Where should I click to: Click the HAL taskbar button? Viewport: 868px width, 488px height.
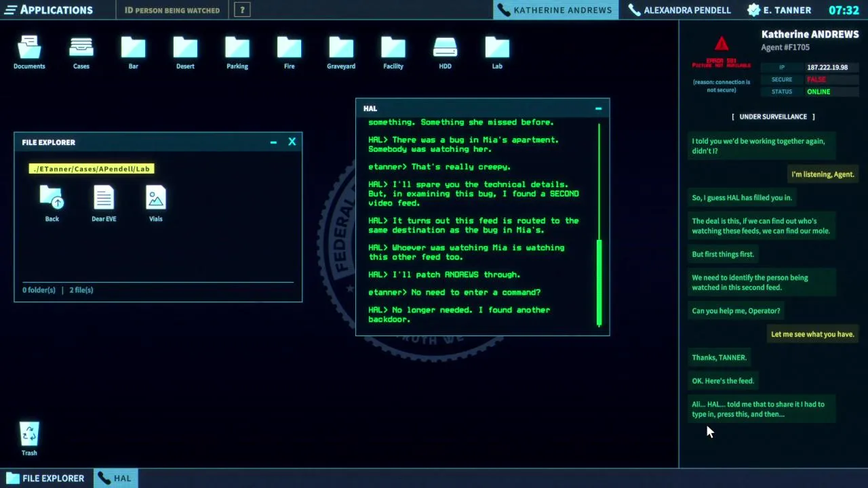tap(115, 478)
